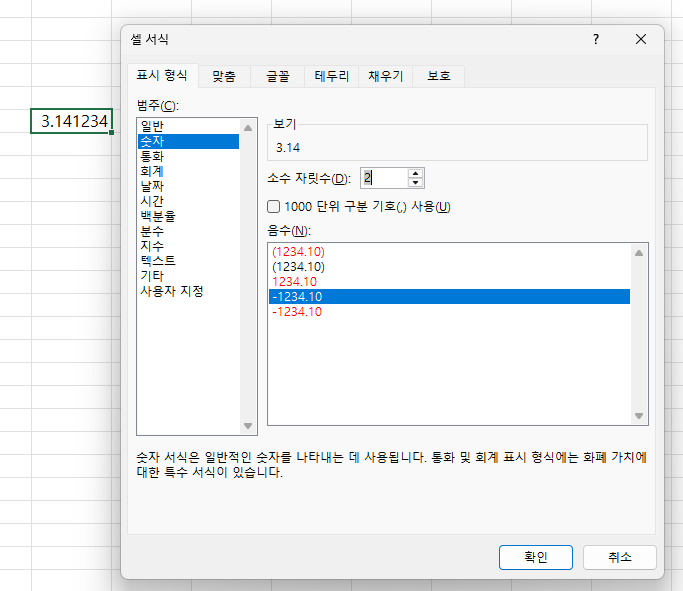Close the 셀 서식 dialog
Image resolution: width=683 pixels, height=591 pixels.
click(x=640, y=39)
